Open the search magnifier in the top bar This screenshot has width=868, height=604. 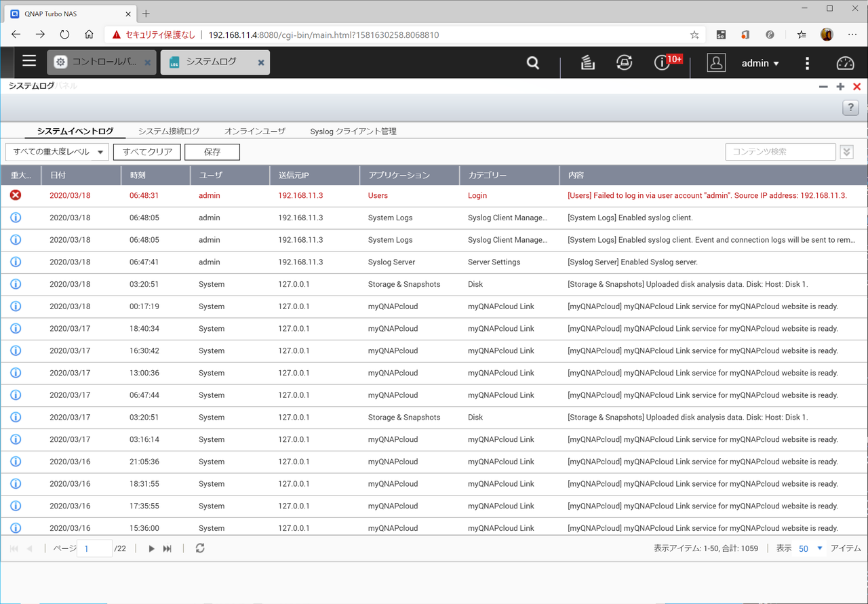click(533, 63)
